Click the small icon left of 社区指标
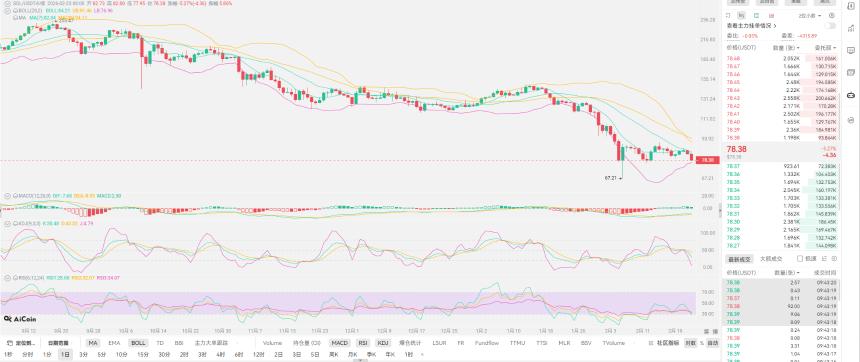Image resolution: width=860 pixels, height=362 pixels. 651,343
